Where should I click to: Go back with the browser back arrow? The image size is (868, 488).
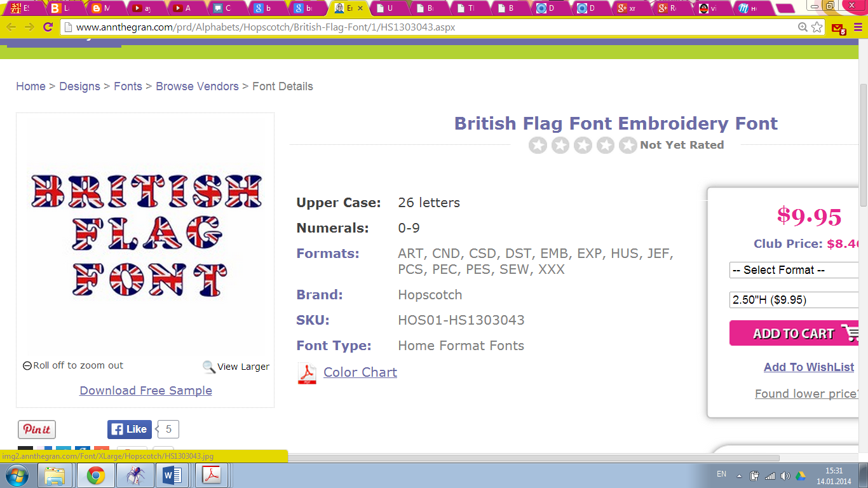click(11, 27)
